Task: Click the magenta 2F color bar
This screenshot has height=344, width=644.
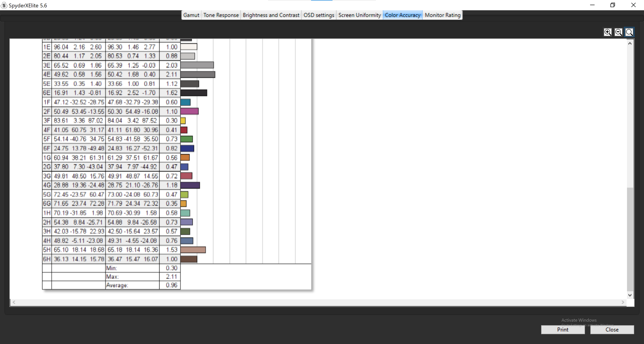Action: 189,111
